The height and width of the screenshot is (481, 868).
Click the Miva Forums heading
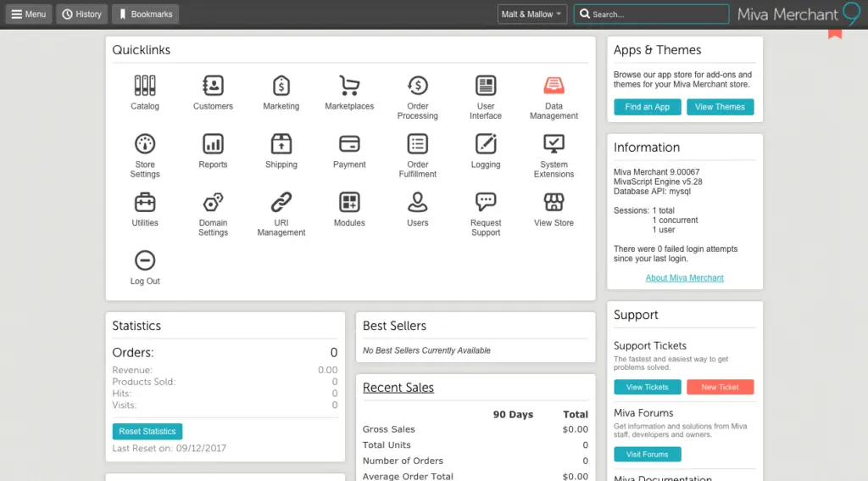coord(643,413)
